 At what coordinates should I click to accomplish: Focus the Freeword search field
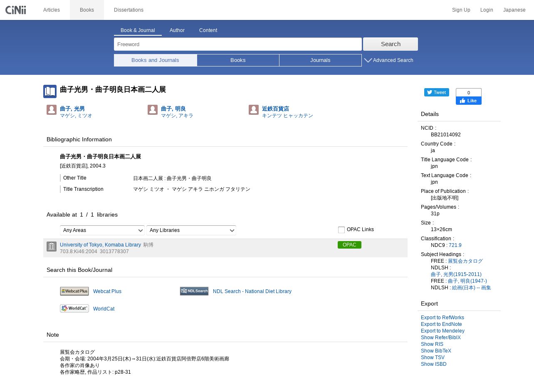point(238,44)
